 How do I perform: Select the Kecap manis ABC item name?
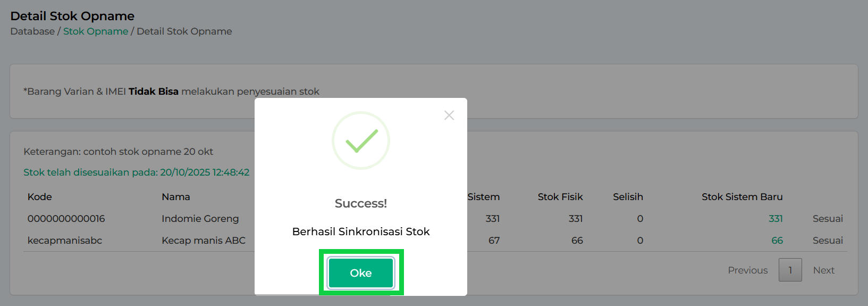tap(204, 241)
